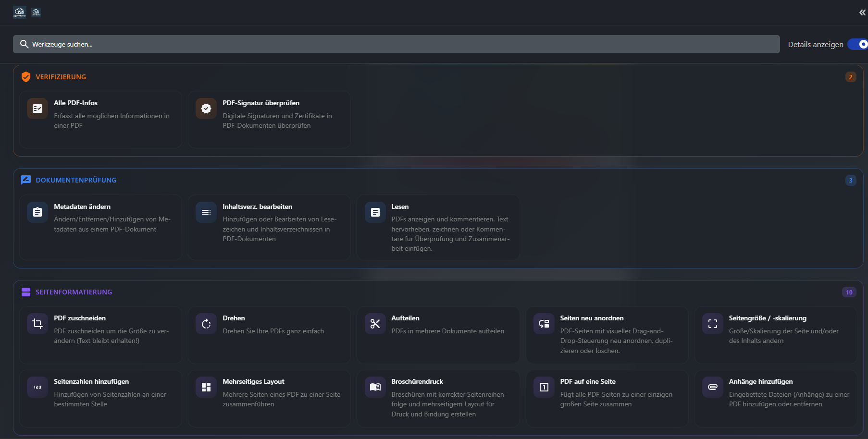Click the Aufteilen scissors icon
This screenshot has width=868, height=439.
coord(375,324)
